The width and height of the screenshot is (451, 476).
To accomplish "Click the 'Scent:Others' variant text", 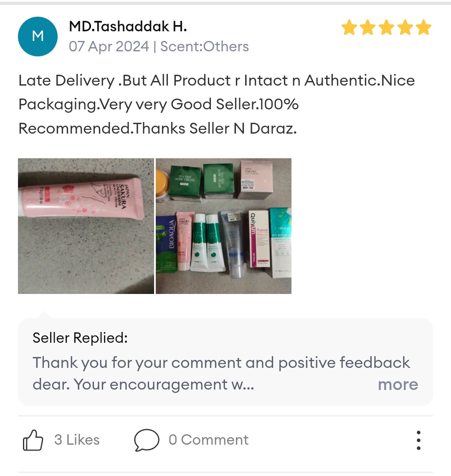I will 204,46.
